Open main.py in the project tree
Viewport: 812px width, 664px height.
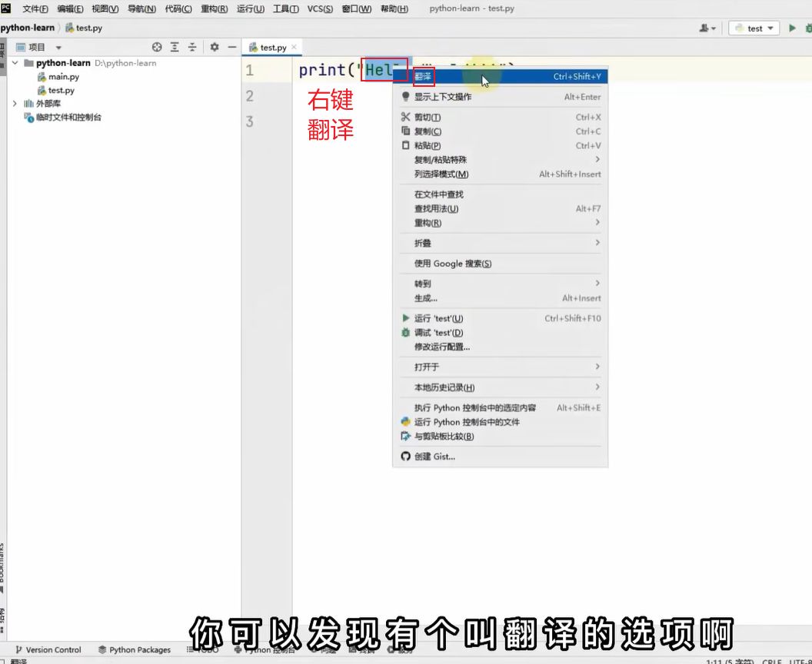[63, 77]
